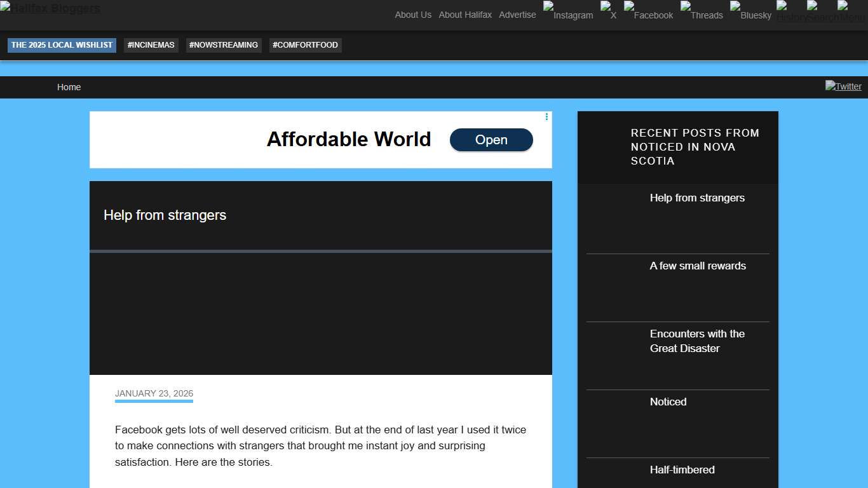The width and height of the screenshot is (868, 488).
Task: Go to the About Us page
Action: click(413, 15)
